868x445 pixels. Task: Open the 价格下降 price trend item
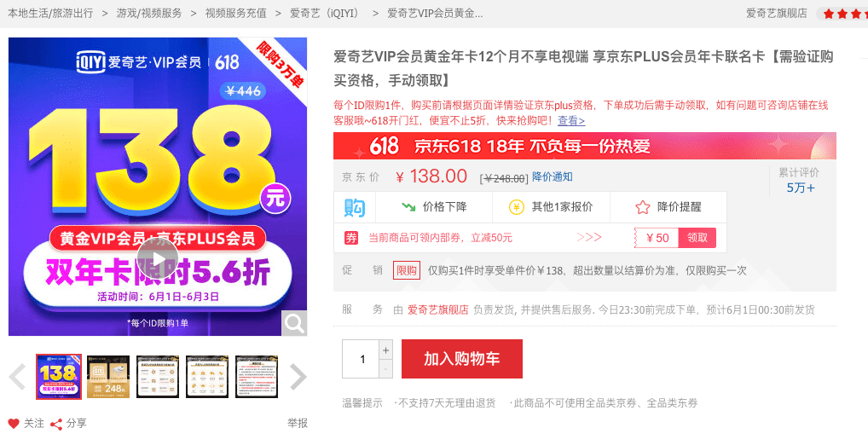[434, 207]
